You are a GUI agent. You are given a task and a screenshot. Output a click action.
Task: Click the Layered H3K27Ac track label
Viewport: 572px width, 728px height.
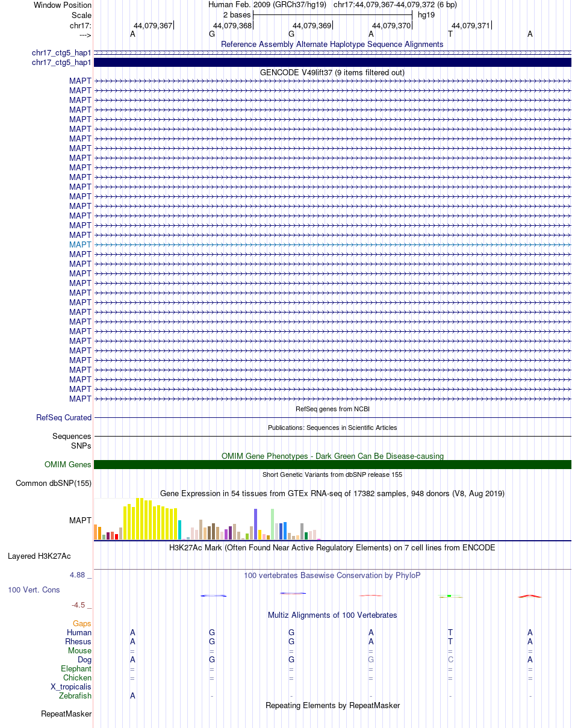point(39,556)
